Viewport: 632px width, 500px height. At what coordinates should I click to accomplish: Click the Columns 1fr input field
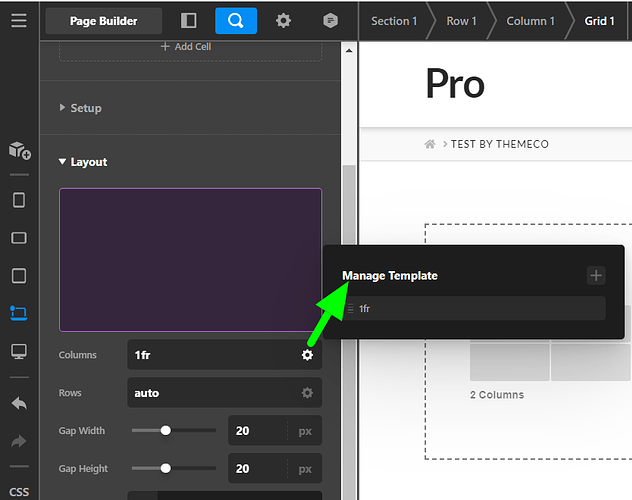pos(212,355)
